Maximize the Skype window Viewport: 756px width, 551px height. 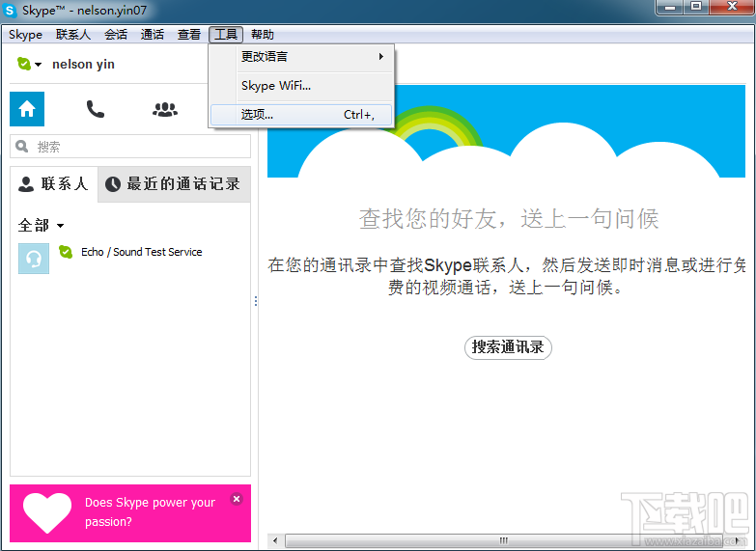[696, 7]
